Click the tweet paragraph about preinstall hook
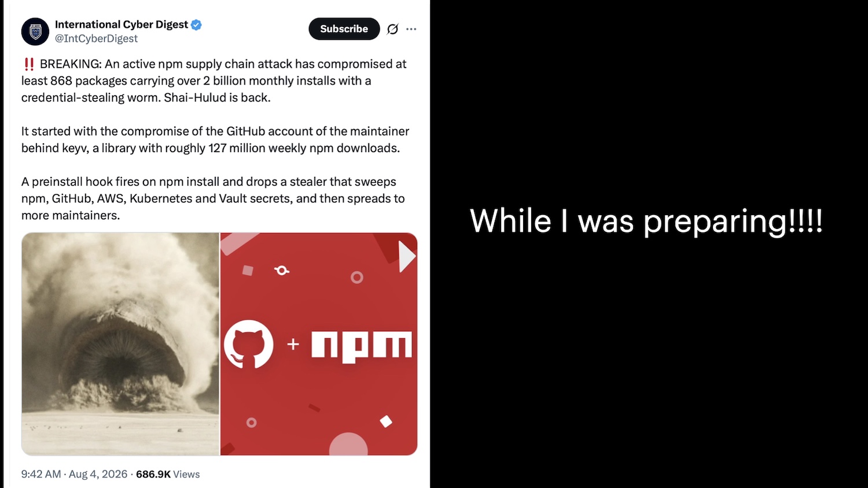 click(x=213, y=198)
